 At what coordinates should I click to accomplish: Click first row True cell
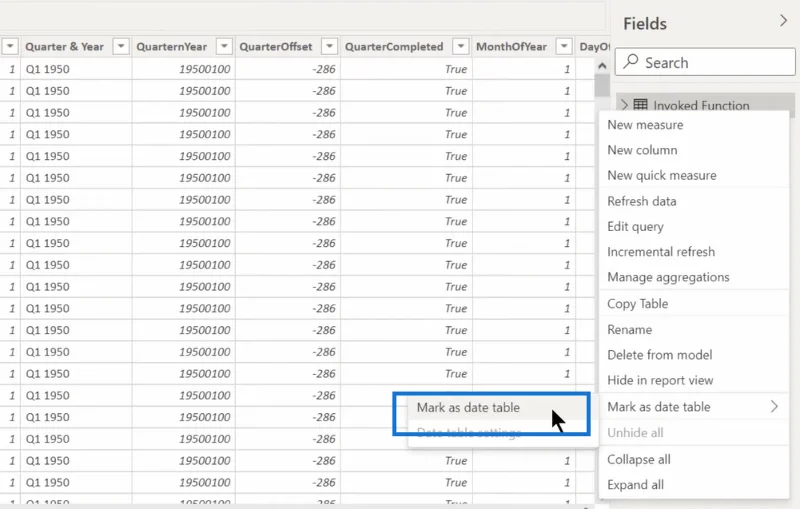point(406,69)
